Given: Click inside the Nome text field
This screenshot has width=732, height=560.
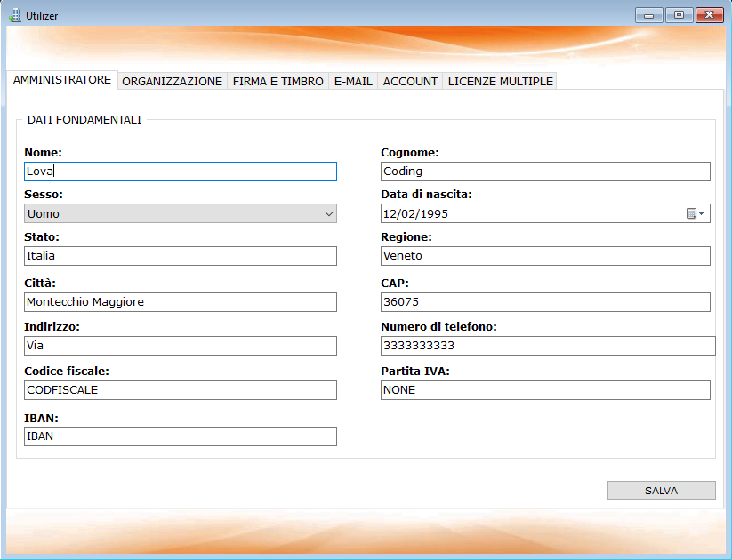Looking at the screenshot, I should pos(178,171).
